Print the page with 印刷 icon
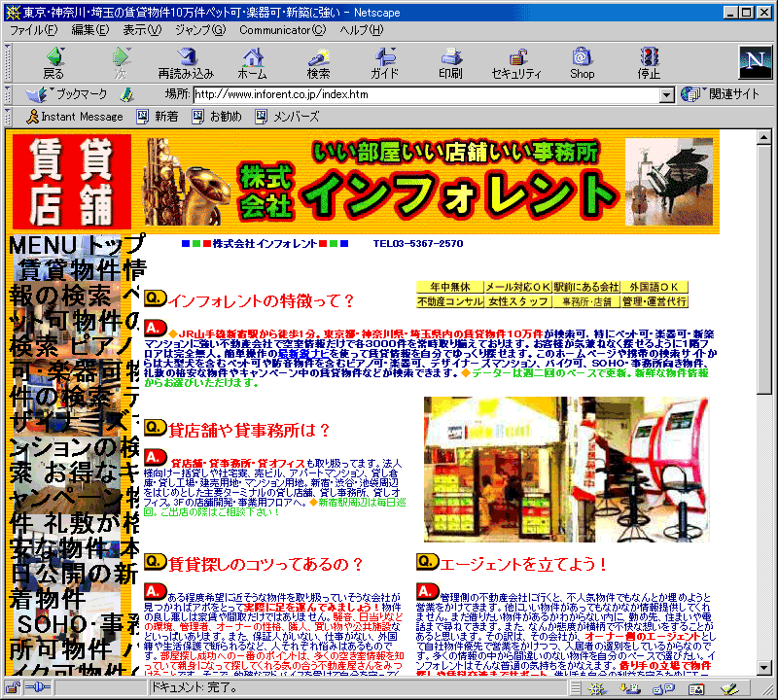Image resolution: width=778 pixels, height=700 pixels. tap(450, 63)
